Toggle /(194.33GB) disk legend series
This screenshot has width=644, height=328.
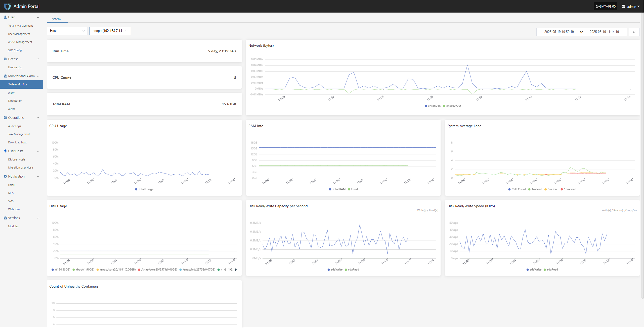click(61, 269)
